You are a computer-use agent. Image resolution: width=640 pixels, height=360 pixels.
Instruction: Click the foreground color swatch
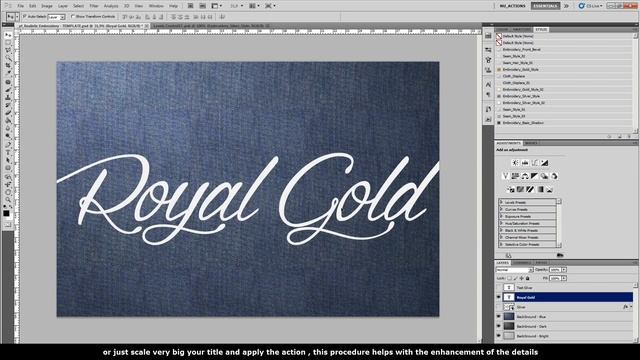(x=6, y=213)
